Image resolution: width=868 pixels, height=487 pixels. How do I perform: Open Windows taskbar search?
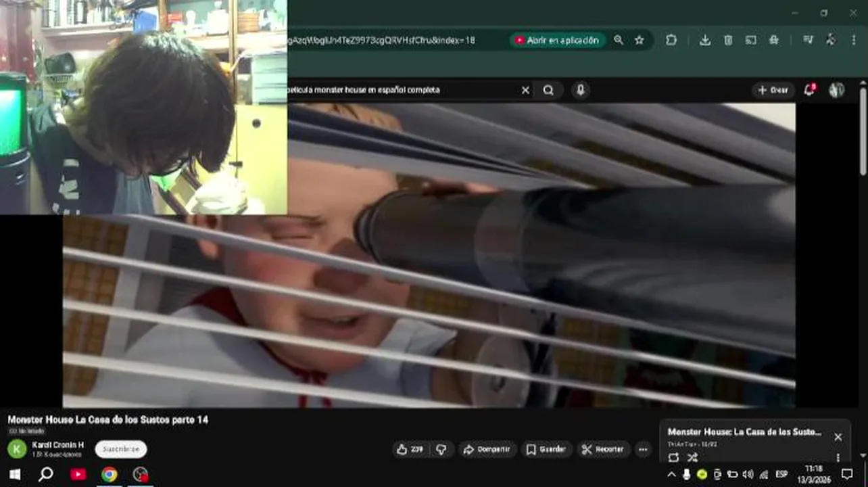pos(46,474)
